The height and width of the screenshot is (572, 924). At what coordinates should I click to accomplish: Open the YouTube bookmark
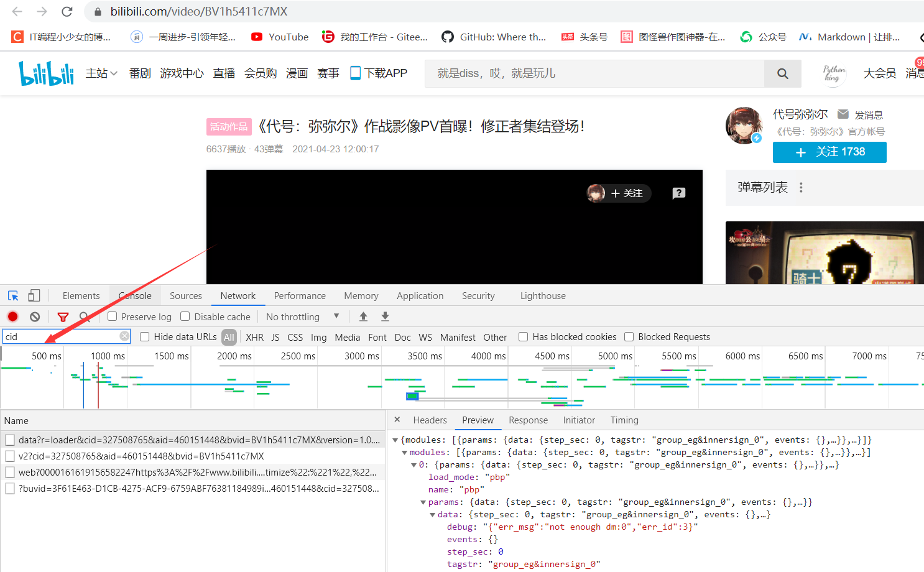click(x=280, y=37)
